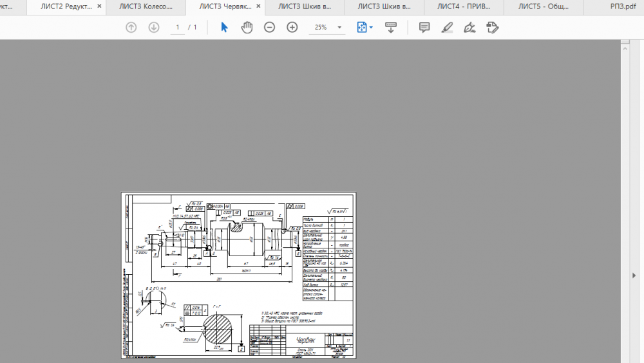The width and height of the screenshot is (644, 363).
Task: Click the page number input field
Action: pyautogui.click(x=176, y=28)
